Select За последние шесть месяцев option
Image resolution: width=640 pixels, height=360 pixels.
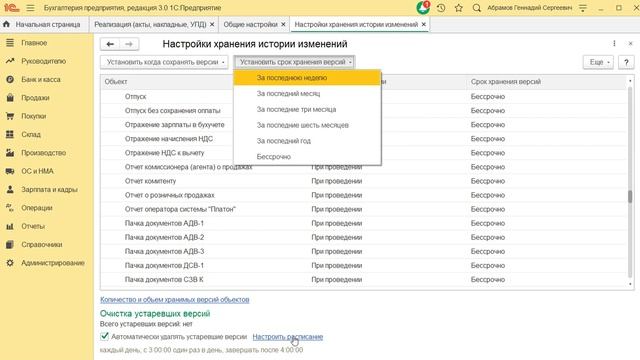coord(307,125)
